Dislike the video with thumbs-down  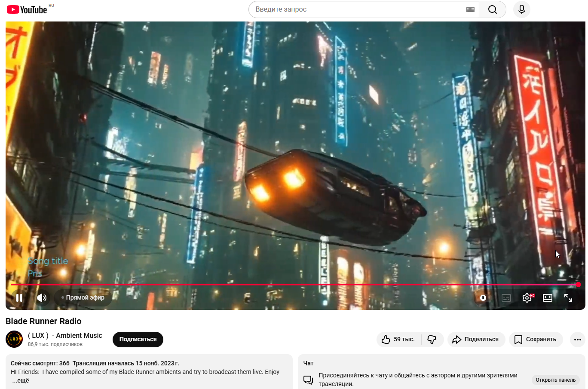coord(432,339)
